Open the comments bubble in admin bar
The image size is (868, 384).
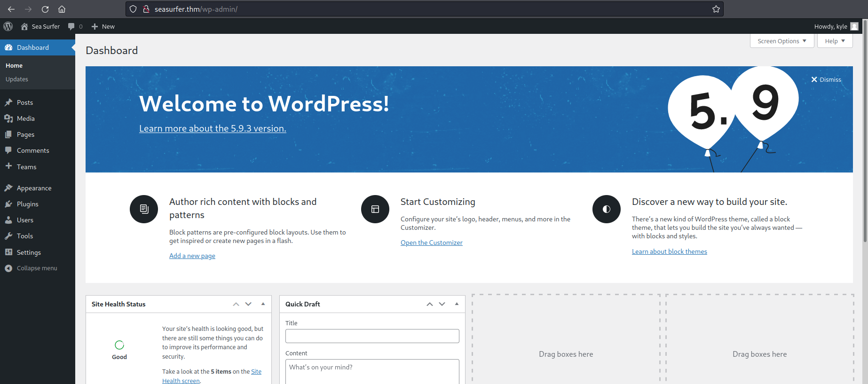(71, 26)
